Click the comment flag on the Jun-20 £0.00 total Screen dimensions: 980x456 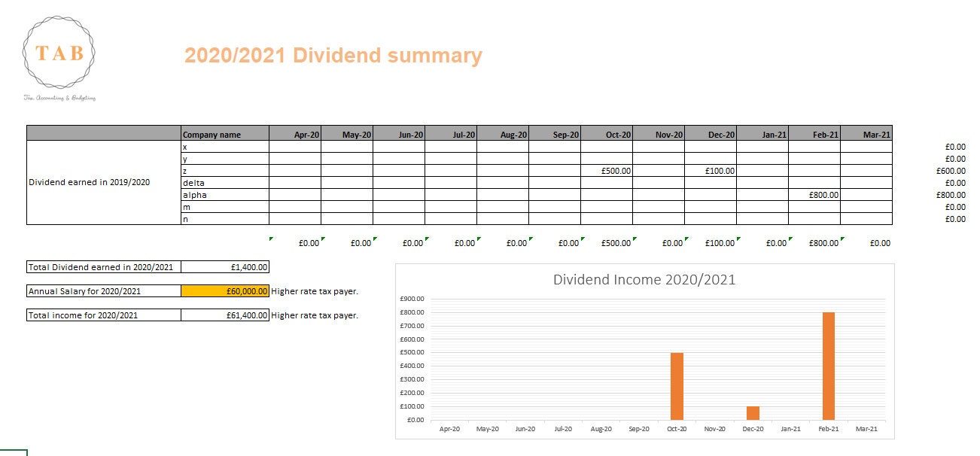coord(427,239)
